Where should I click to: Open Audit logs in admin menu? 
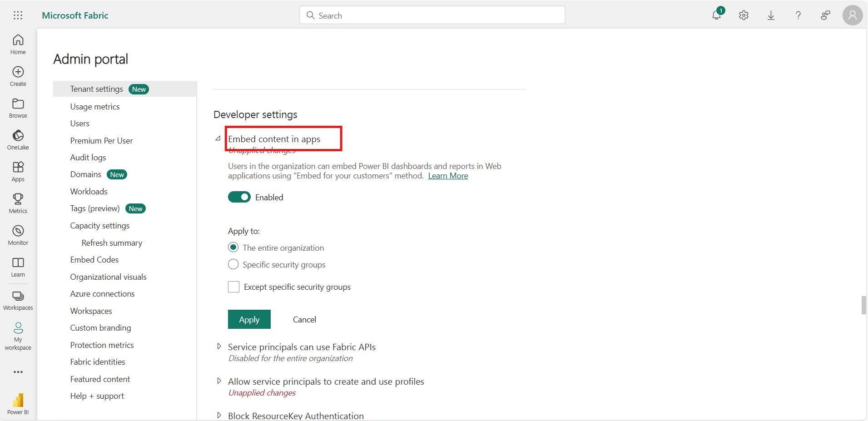coord(88,158)
